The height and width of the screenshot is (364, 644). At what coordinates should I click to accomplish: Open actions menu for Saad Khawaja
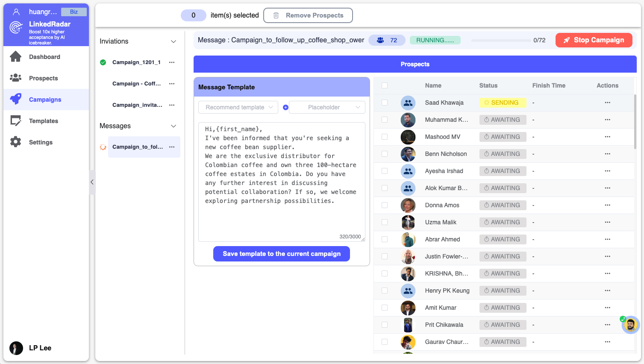pos(607,103)
